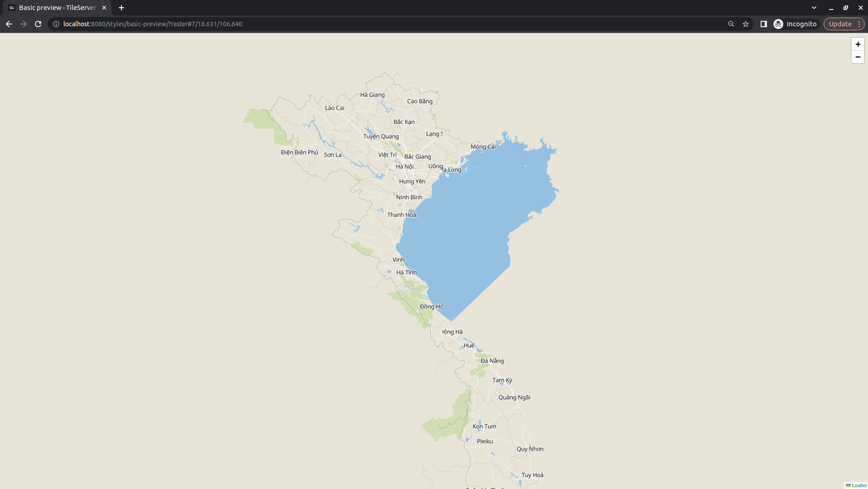This screenshot has height=489, width=868.
Task: Zoom in with the map plus control
Action: [x=858, y=44]
